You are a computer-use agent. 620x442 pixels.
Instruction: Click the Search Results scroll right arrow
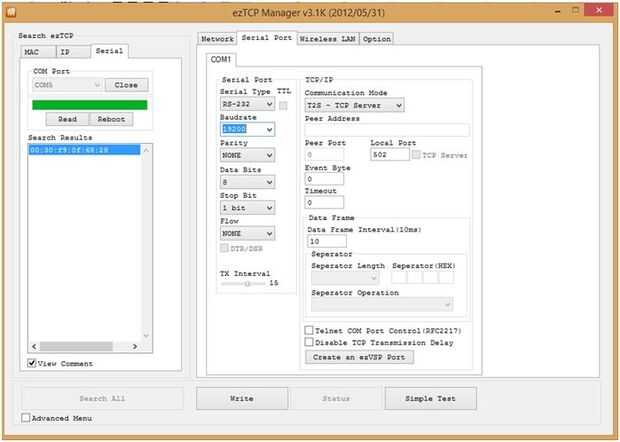tap(135, 346)
